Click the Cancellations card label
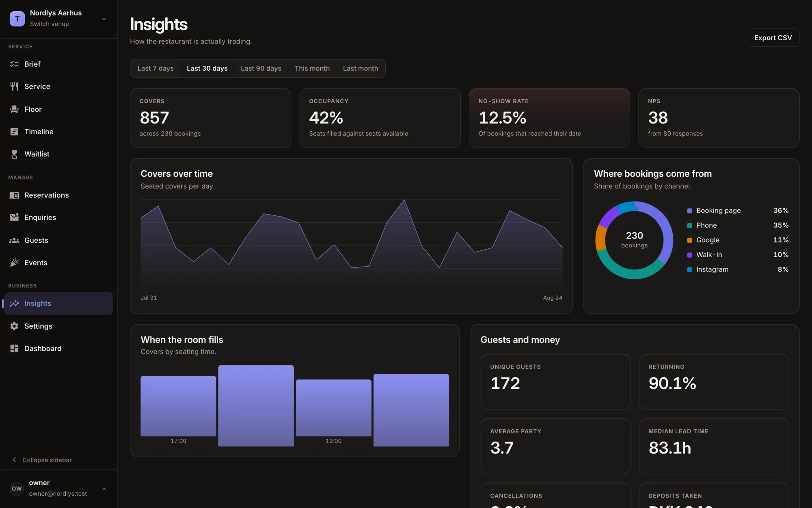812x508 pixels. pyautogui.click(x=516, y=496)
